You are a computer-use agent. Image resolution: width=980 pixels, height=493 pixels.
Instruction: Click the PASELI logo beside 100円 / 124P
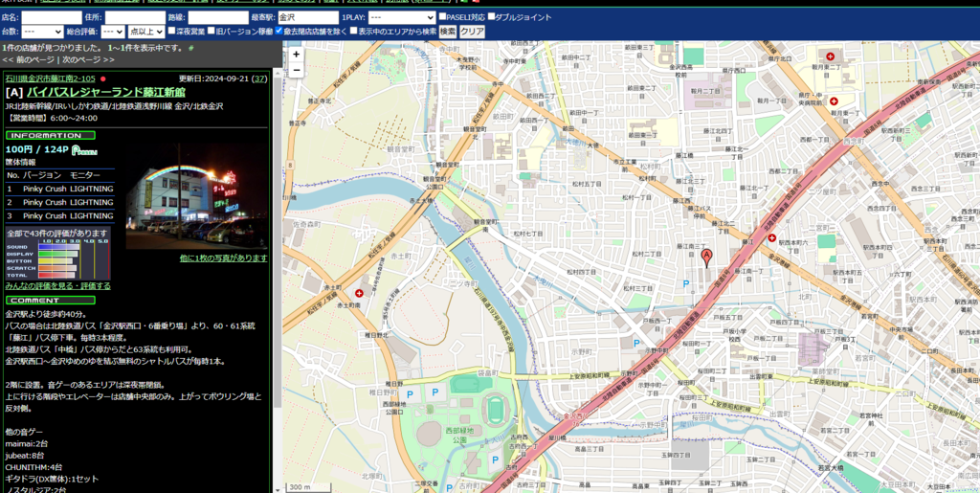click(84, 150)
